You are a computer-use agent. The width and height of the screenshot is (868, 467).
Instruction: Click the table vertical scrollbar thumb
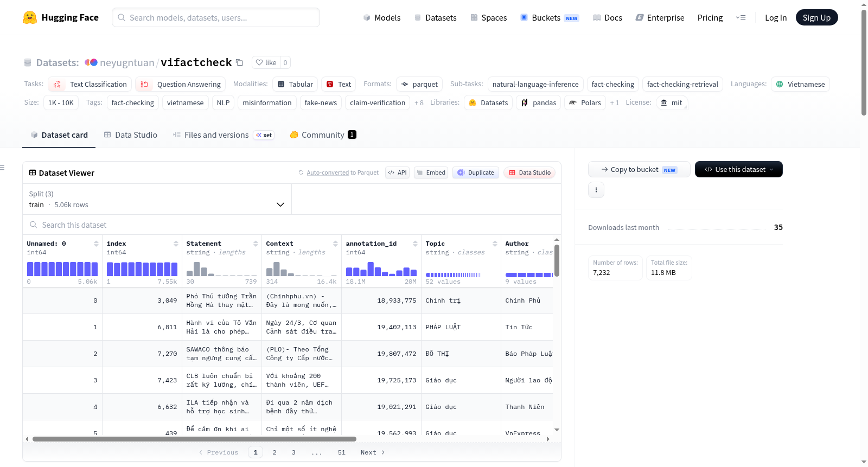tap(557, 261)
